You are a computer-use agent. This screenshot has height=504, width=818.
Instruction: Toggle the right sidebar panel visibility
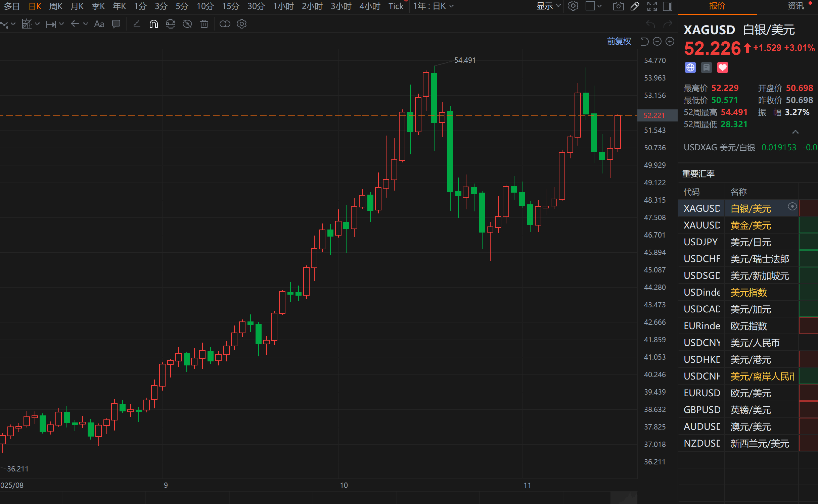point(668,6)
